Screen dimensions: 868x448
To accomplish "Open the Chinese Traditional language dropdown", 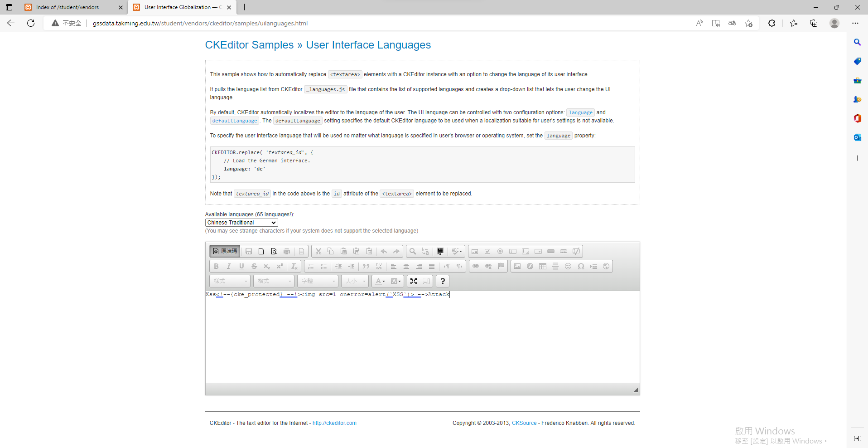I will [241, 223].
